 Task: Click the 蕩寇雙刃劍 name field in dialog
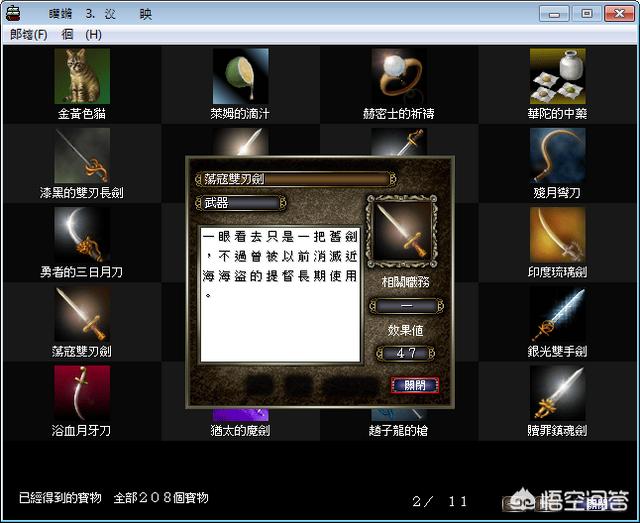[x=296, y=179]
